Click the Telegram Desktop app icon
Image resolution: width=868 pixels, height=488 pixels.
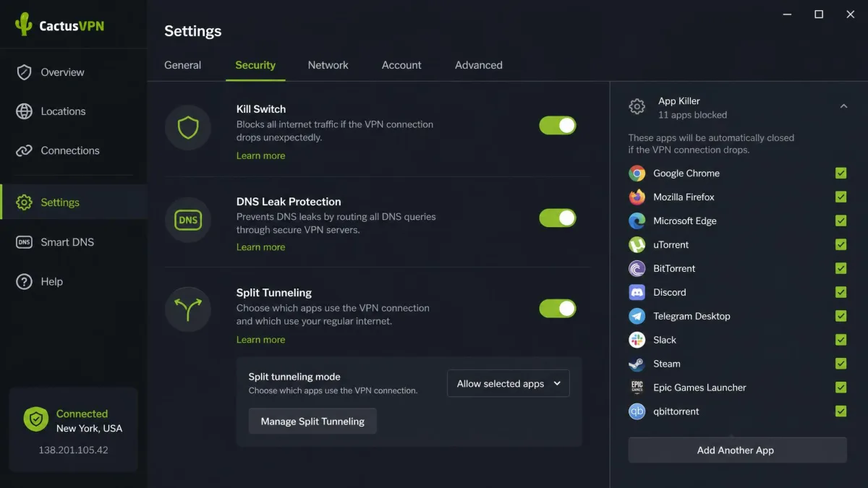pyautogui.click(x=637, y=316)
